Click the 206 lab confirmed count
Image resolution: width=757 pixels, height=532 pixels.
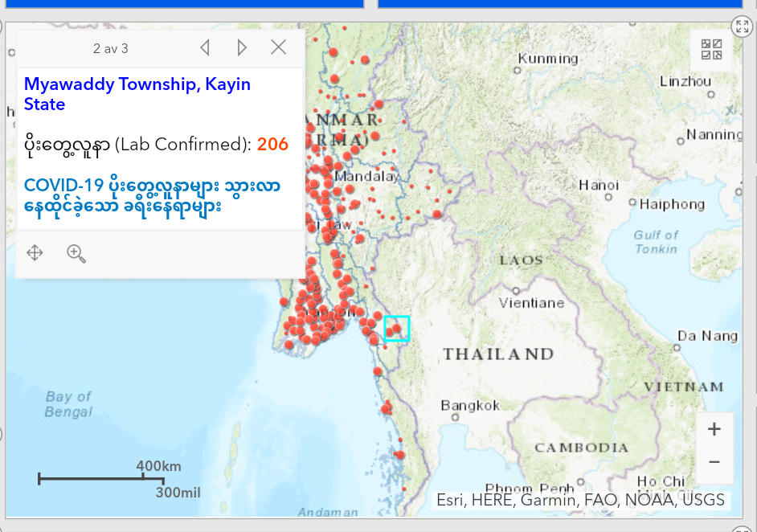[272, 145]
